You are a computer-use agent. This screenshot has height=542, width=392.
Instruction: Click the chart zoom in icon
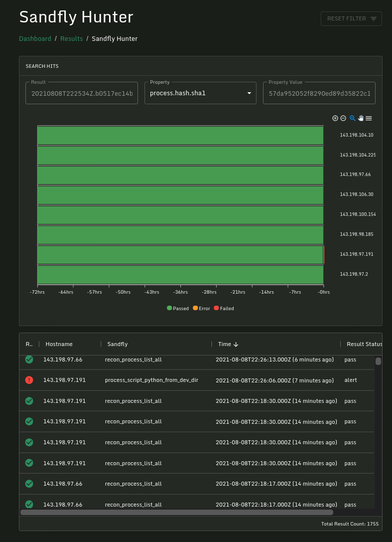(x=335, y=118)
